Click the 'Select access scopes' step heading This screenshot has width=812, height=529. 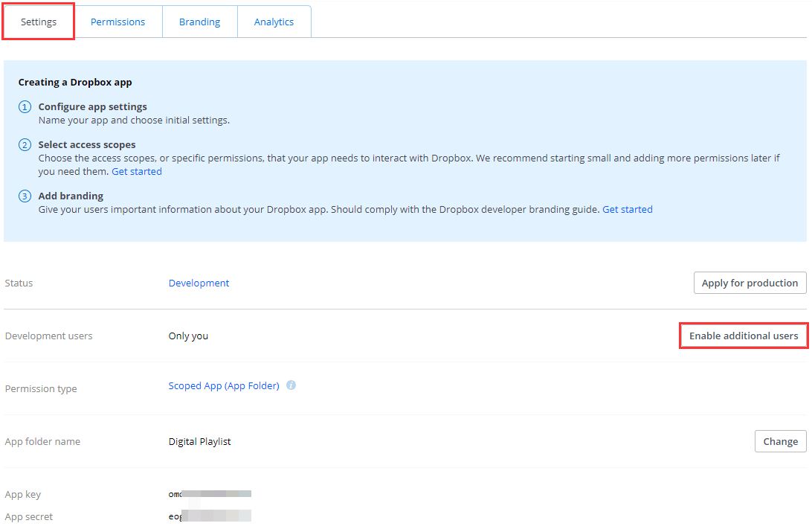[x=87, y=144]
